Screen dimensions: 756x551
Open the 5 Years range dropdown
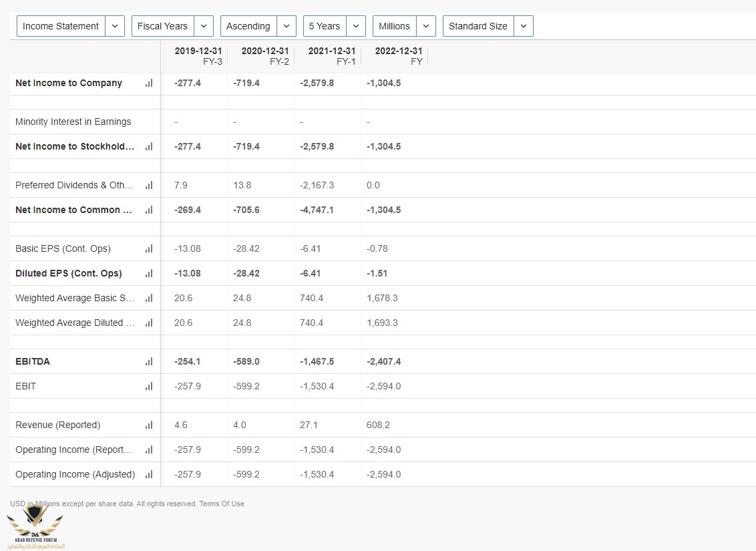pyautogui.click(x=334, y=26)
